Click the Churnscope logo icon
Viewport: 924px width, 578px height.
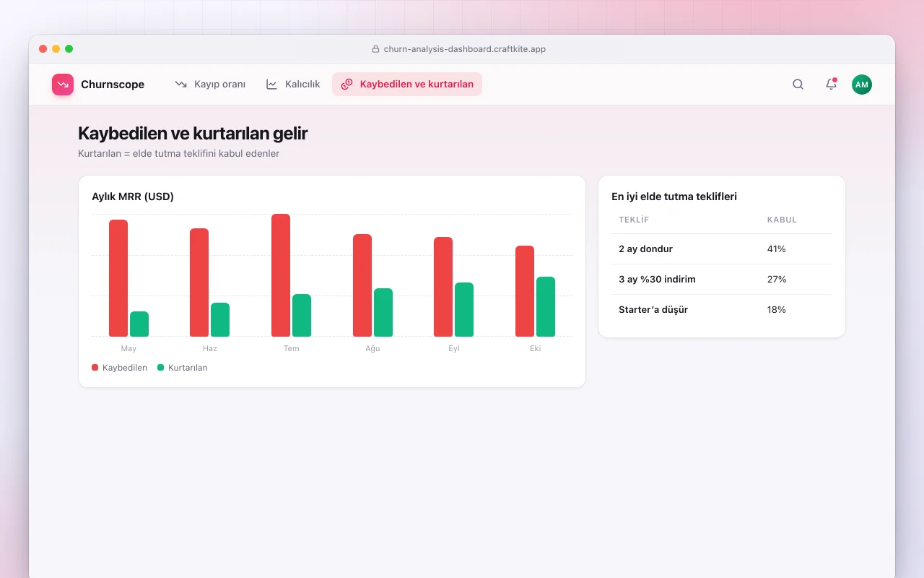coord(63,85)
